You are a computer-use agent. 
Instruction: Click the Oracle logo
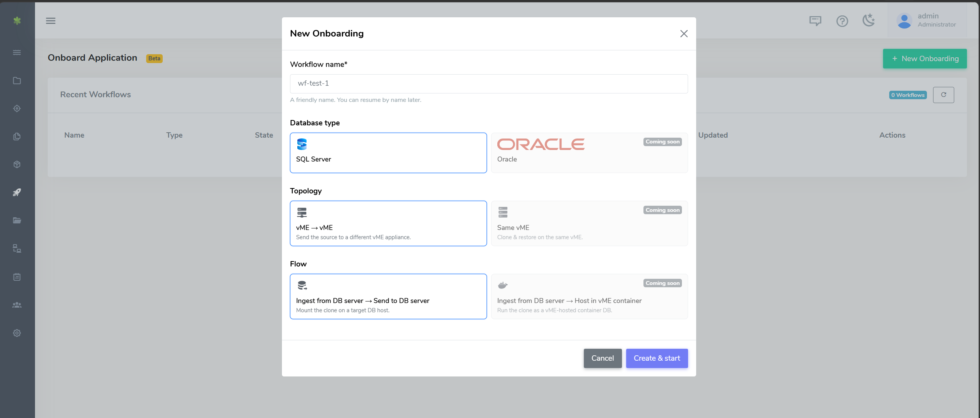[x=540, y=144]
